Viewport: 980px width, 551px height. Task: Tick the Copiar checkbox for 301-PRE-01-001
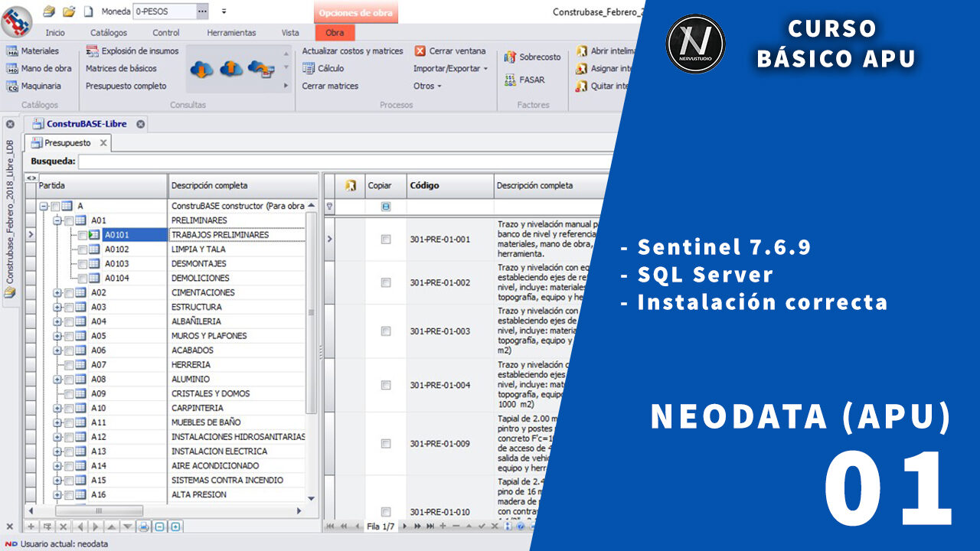pyautogui.click(x=386, y=240)
